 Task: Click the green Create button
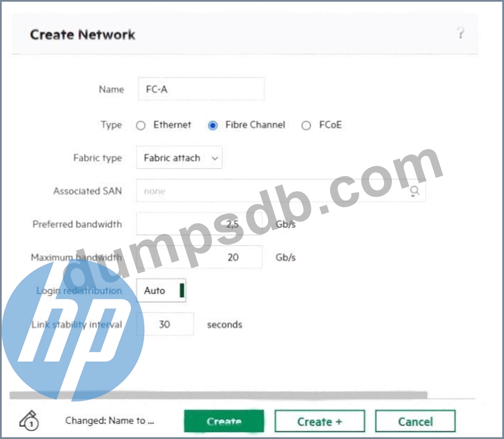coord(224,421)
